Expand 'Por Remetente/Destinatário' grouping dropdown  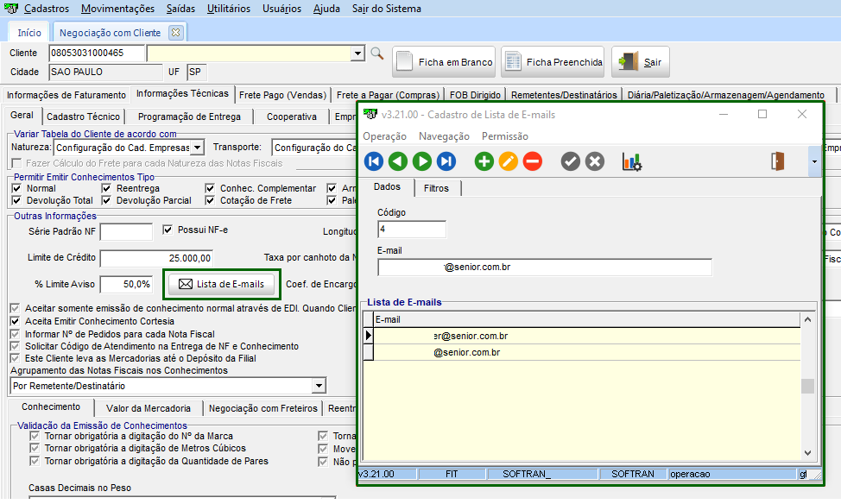tap(319, 386)
